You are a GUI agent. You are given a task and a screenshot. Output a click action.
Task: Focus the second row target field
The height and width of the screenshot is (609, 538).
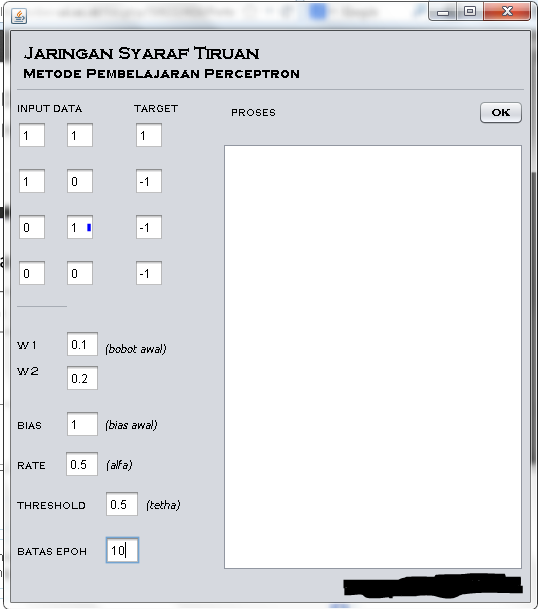(149, 181)
